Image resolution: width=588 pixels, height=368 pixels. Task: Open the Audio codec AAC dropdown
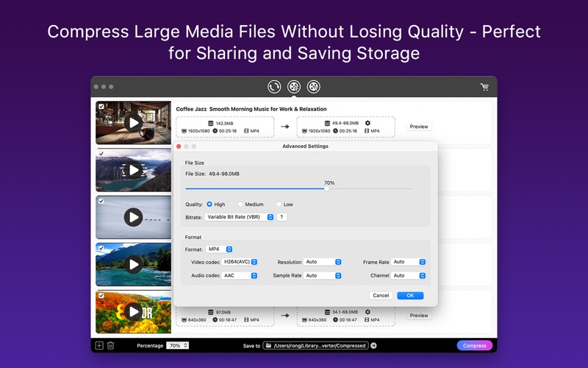click(240, 275)
